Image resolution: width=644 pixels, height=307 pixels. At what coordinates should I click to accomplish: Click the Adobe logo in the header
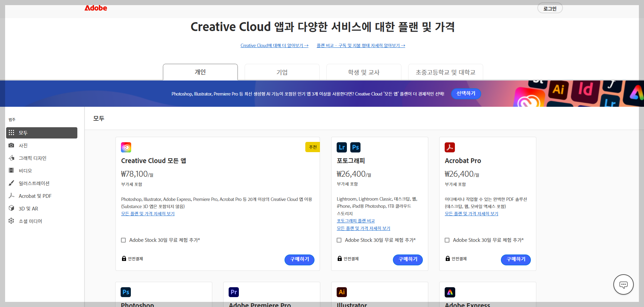tap(96, 8)
